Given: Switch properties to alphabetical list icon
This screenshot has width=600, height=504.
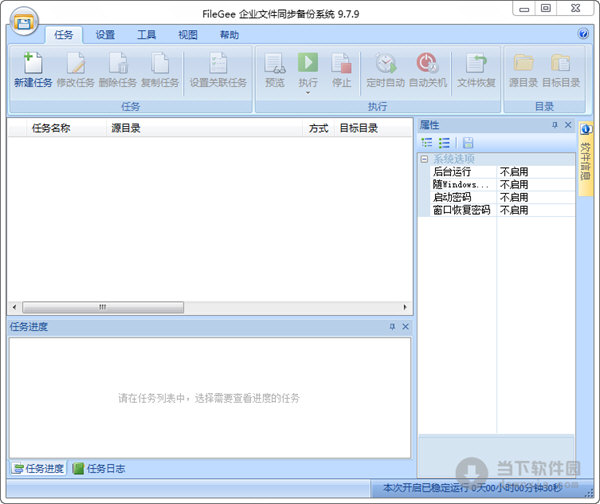Looking at the screenshot, I should coord(444,143).
